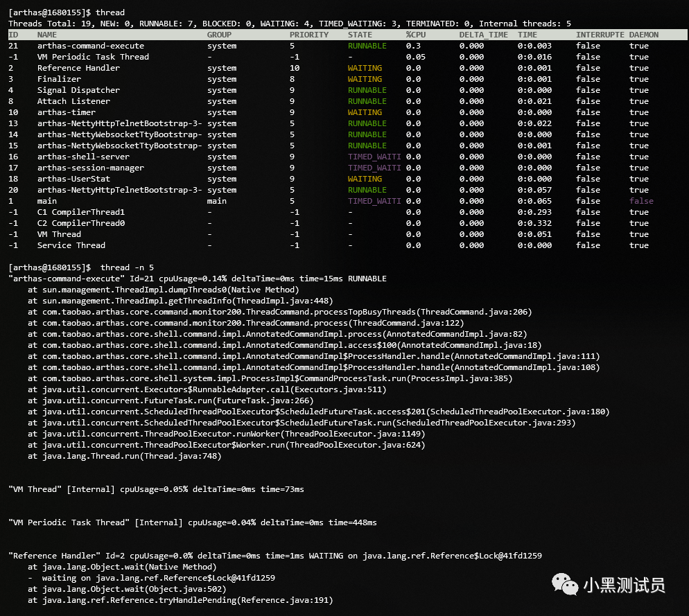
Task: Select the arthas-command-execute thread name in table
Action: tap(91, 46)
